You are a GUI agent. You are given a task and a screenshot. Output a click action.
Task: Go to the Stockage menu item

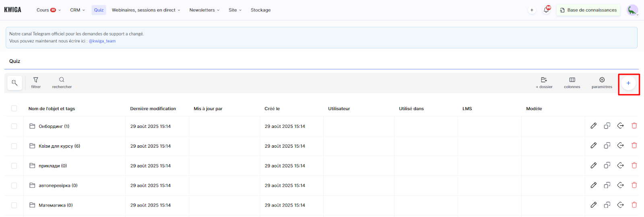(x=260, y=10)
